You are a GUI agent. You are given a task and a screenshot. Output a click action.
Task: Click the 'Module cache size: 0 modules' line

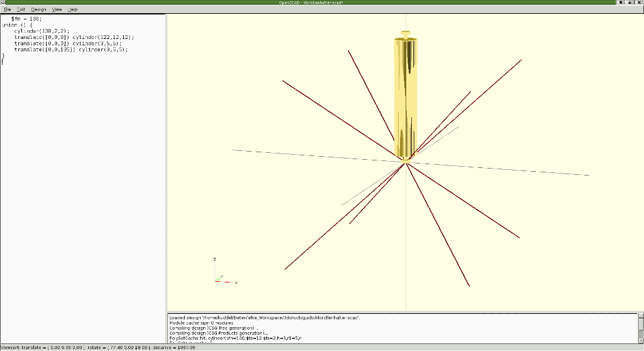tap(201, 323)
